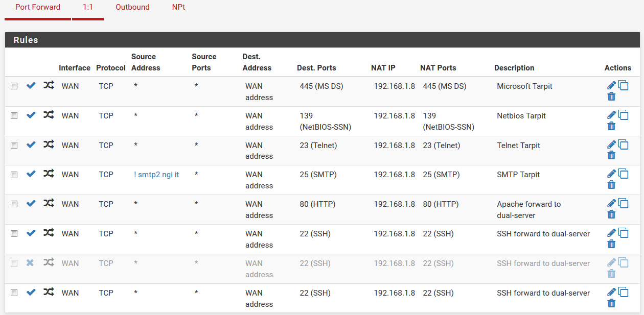Delete the SMTP Tarpit rule
Screen dimensions: 644x315
click(x=611, y=185)
